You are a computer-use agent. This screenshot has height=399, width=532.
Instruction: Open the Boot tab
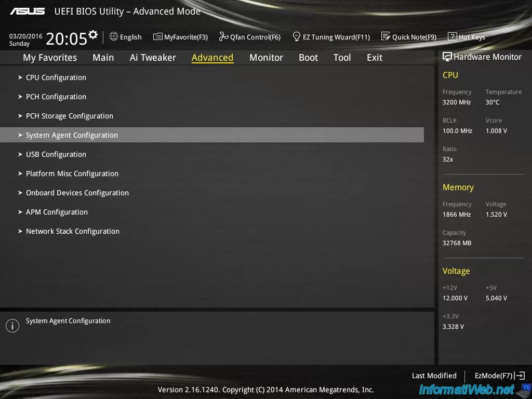pyautogui.click(x=309, y=58)
